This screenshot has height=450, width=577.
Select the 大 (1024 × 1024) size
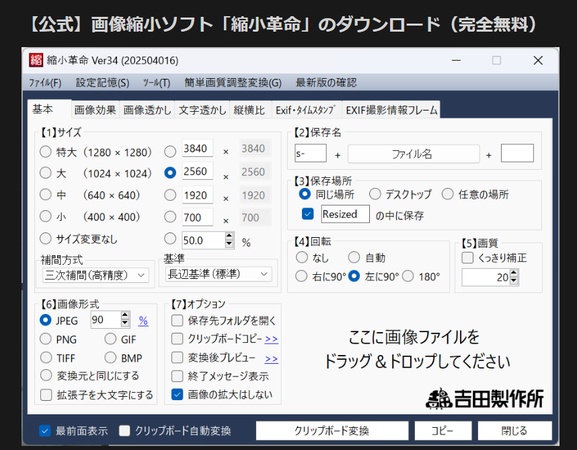point(45,173)
